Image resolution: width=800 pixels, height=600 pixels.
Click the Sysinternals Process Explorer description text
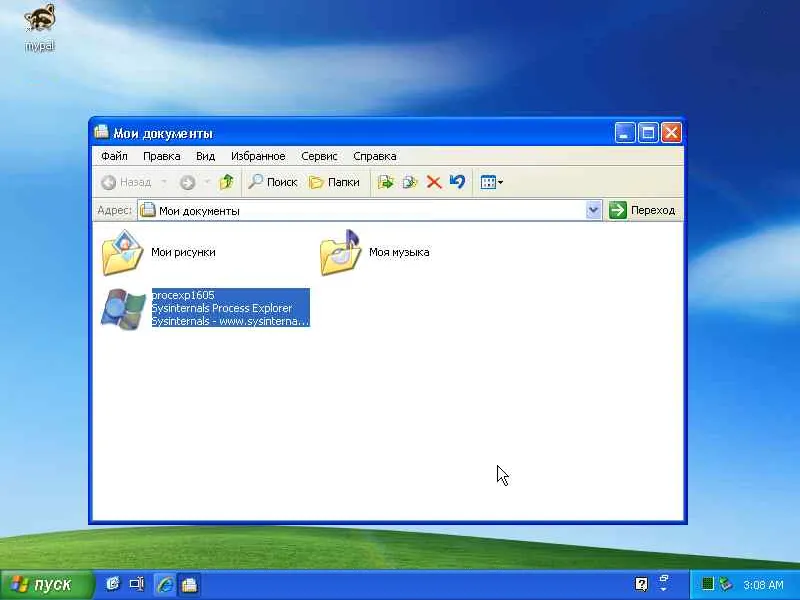tap(221, 308)
